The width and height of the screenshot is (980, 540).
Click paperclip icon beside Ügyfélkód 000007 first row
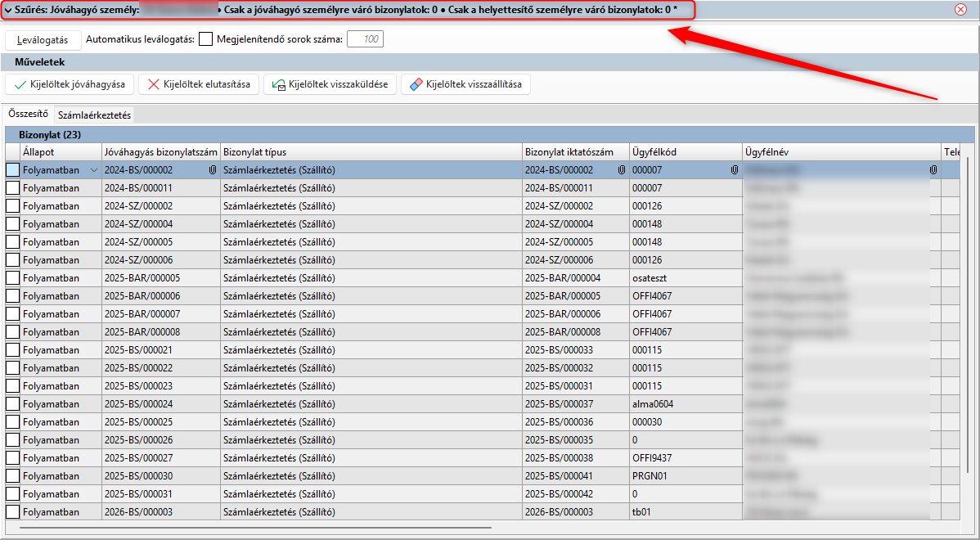(735, 169)
